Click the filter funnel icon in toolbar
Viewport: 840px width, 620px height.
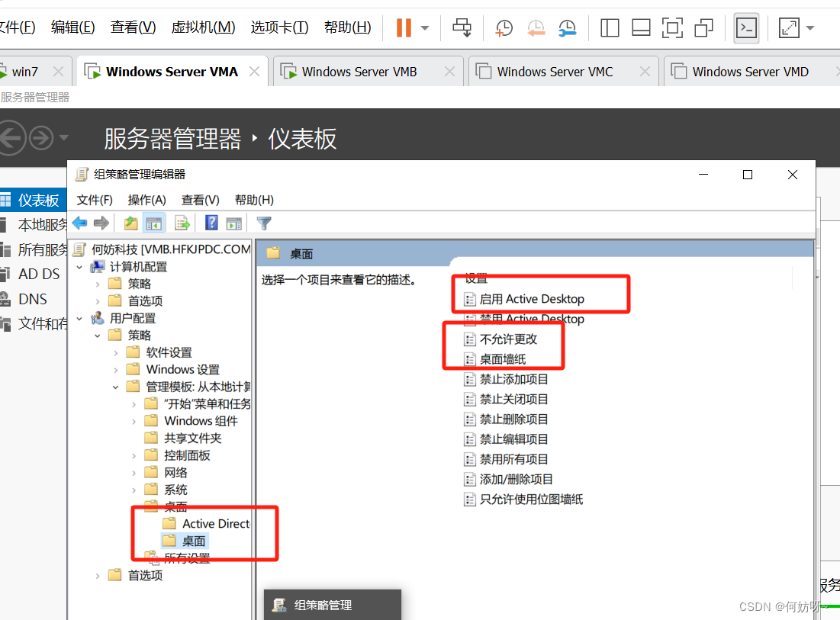click(x=264, y=223)
